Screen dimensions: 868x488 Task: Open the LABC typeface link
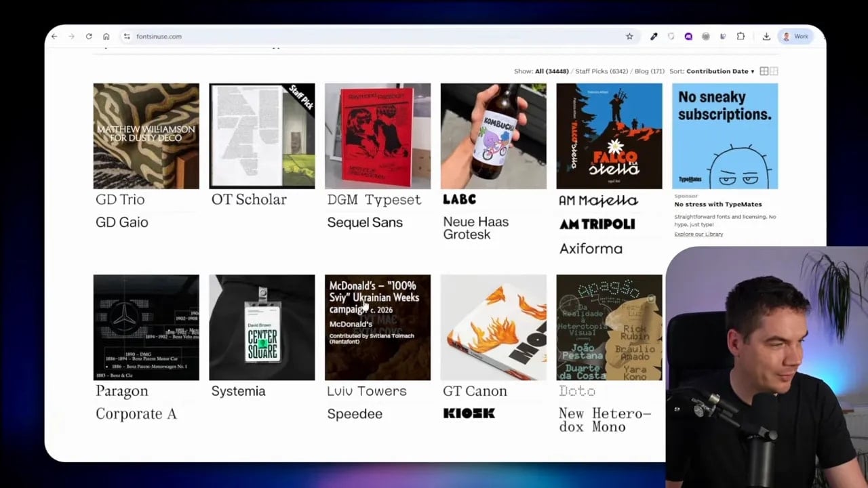pyautogui.click(x=459, y=199)
